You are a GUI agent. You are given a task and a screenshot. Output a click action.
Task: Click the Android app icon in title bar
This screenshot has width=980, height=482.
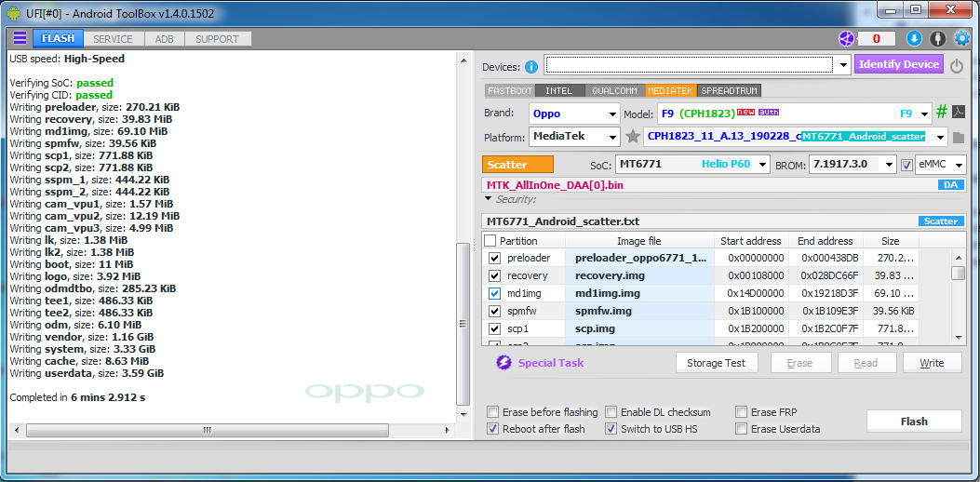point(14,11)
